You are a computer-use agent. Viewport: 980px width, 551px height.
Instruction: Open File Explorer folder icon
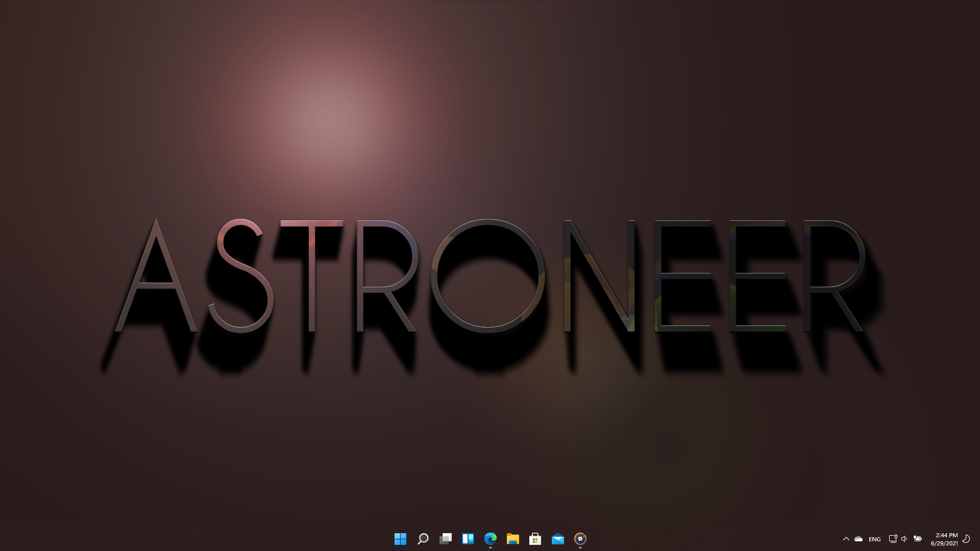(512, 539)
